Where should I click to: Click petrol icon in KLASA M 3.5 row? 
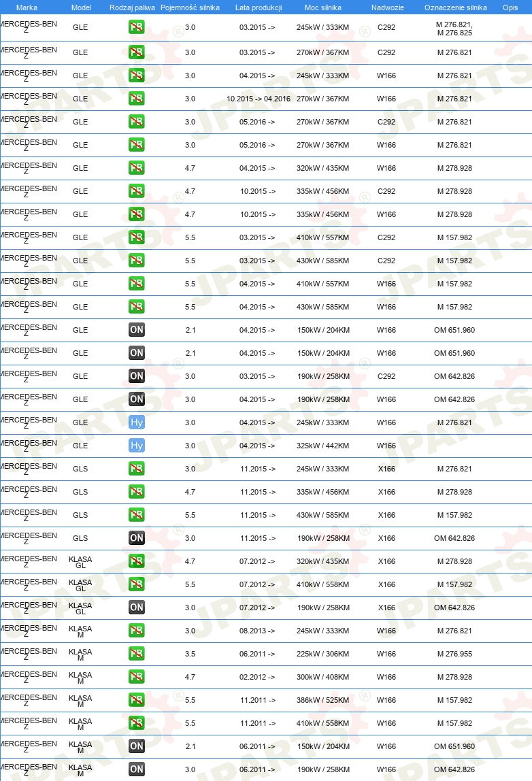click(137, 654)
